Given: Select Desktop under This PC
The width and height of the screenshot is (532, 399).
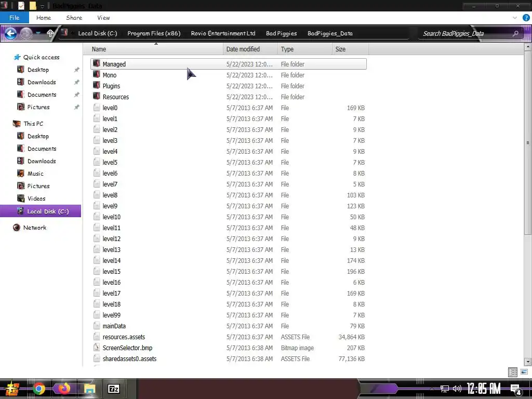Looking at the screenshot, I should pos(38,136).
